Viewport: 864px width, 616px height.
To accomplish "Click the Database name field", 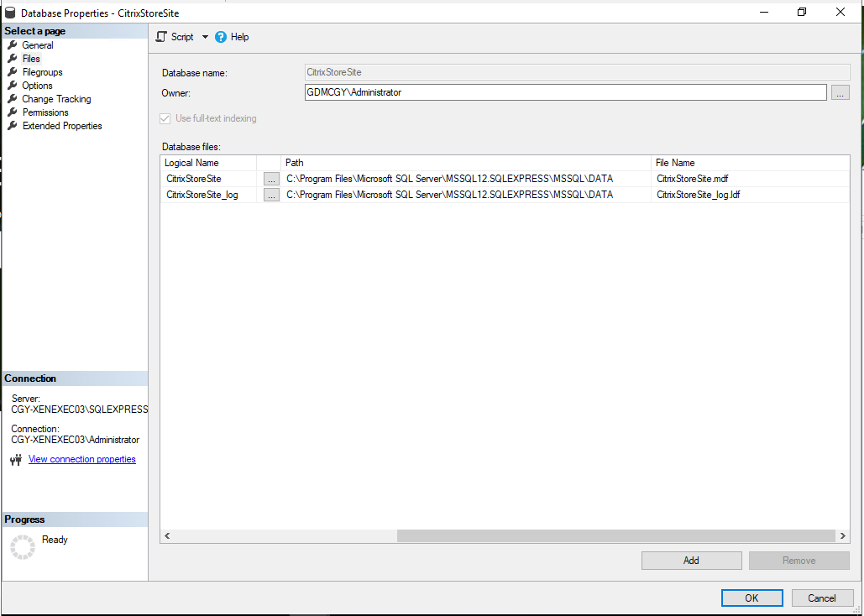I will [577, 72].
